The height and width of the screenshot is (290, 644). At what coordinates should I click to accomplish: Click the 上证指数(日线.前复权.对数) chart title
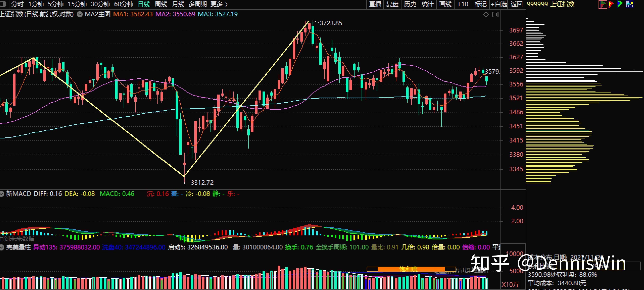pyautogui.click(x=37, y=14)
